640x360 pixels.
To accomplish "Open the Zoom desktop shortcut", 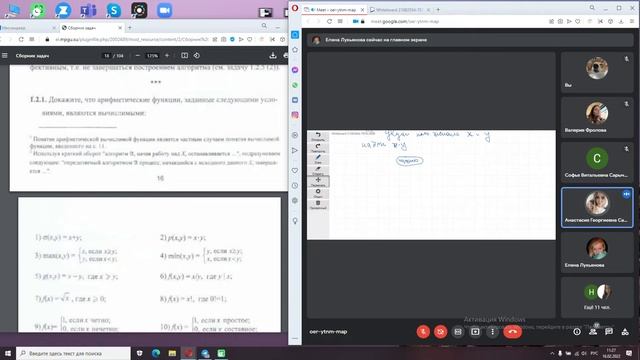I will (x=164, y=10).
